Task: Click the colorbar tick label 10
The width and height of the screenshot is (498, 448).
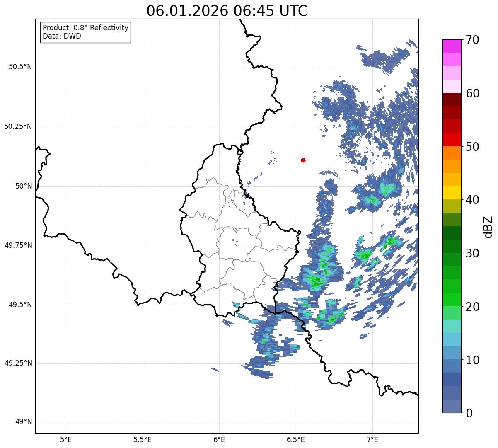Action: pos(473,360)
